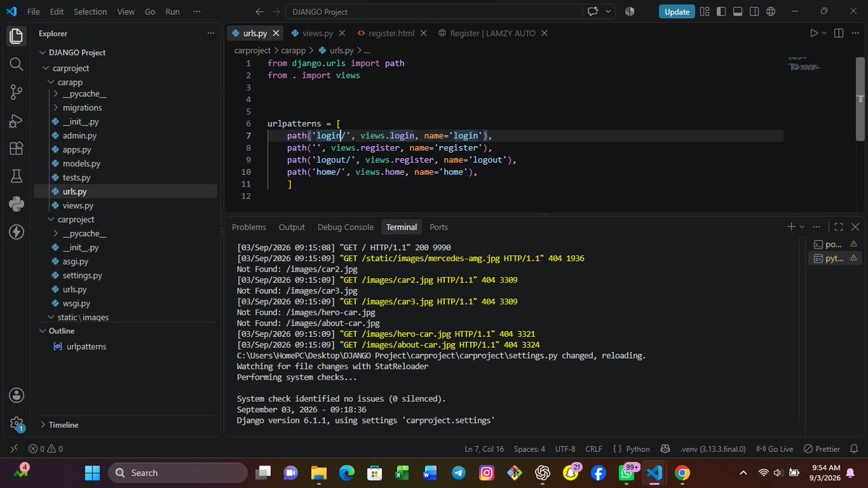Open the terminal launch profile dropdown

(802, 227)
